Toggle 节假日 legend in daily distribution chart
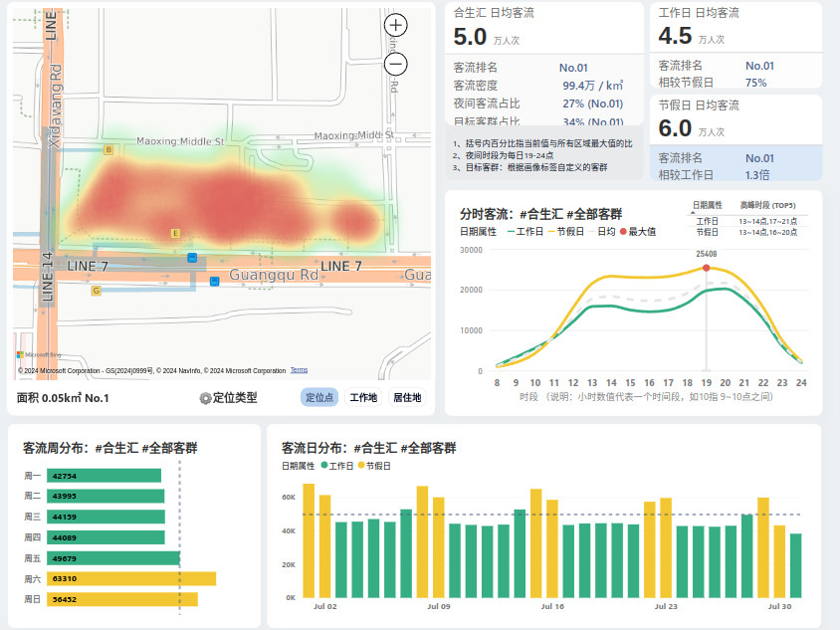 (x=374, y=466)
